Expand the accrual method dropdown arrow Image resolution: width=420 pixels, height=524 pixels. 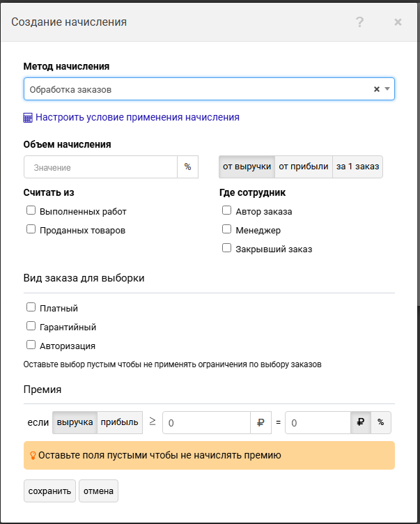(x=387, y=89)
